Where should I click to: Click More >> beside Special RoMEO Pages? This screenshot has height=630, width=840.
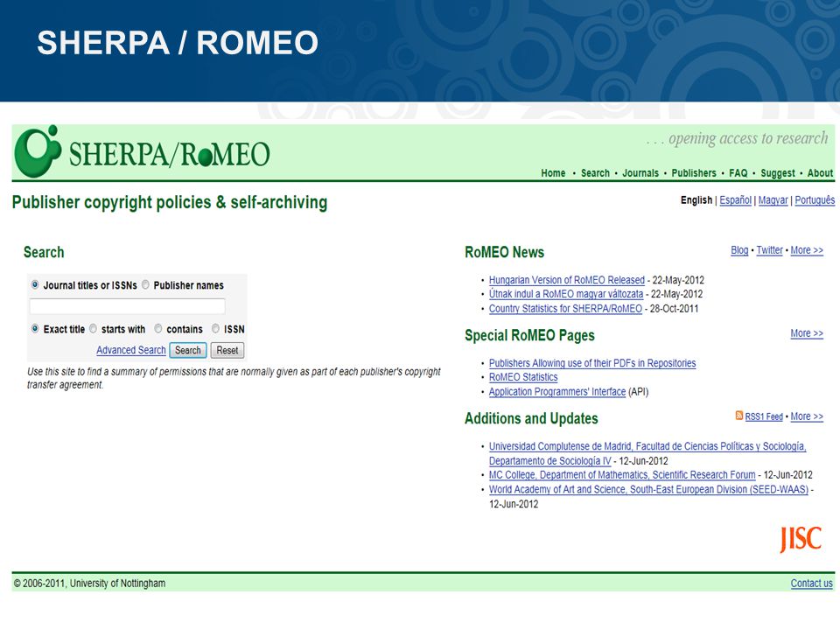coord(807,333)
